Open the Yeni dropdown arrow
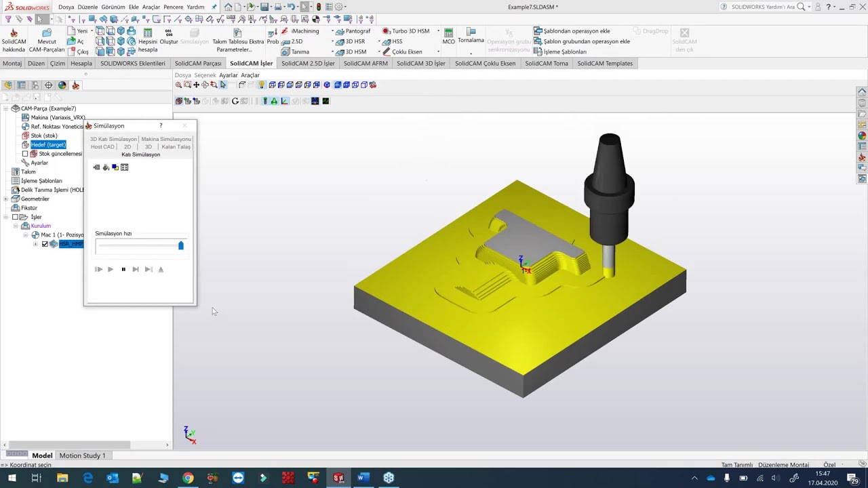 click(x=93, y=31)
